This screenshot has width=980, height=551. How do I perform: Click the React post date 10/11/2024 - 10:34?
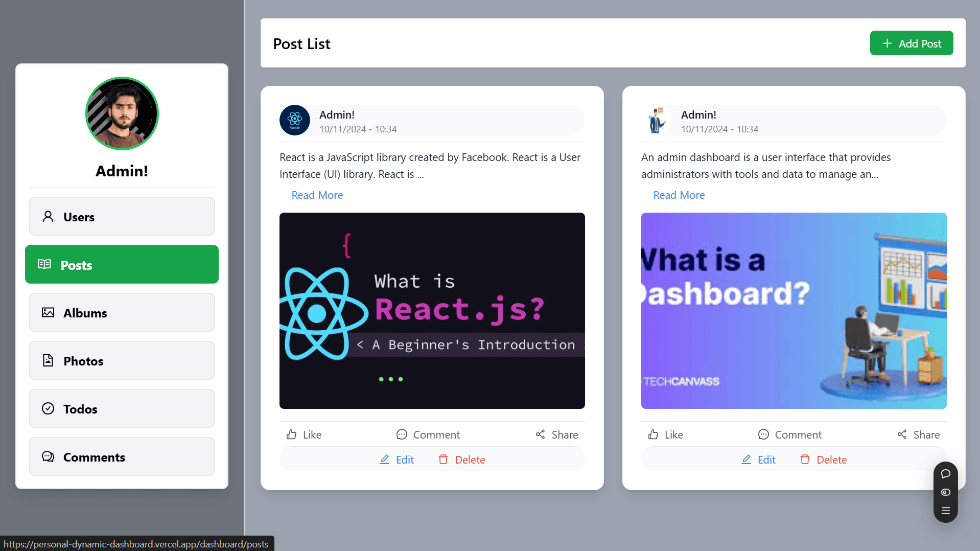click(x=358, y=129)
